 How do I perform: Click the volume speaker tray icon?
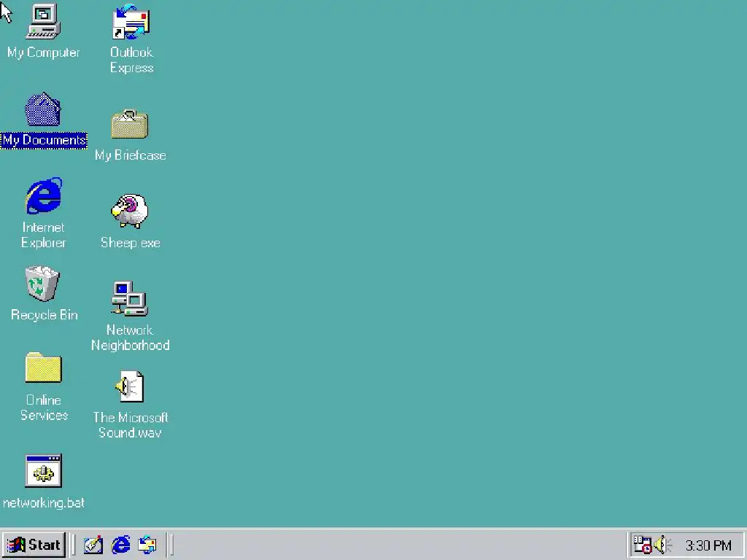662,545
